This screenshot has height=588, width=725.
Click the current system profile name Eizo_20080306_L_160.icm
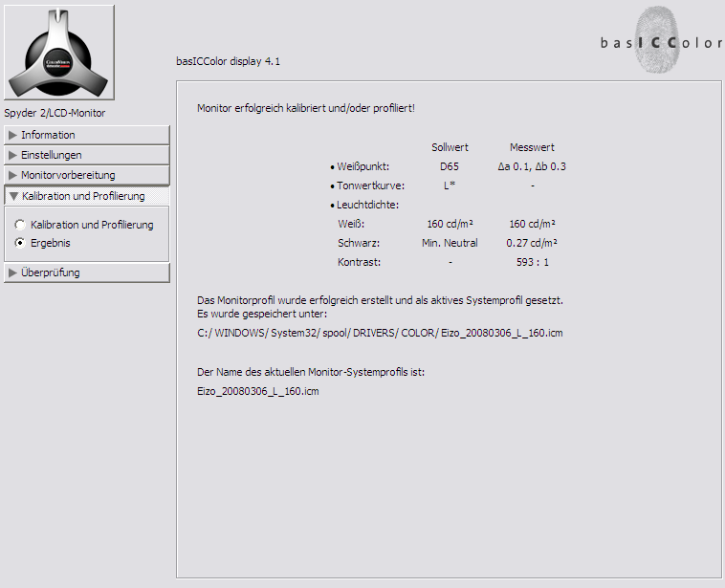(x=257, y=392)
